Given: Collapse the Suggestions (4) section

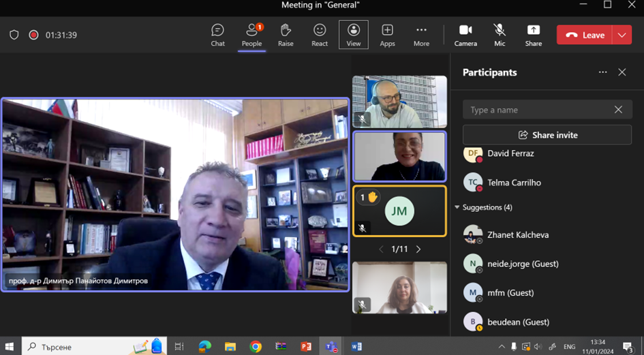Looking at the screenshot, I should 457,207.
